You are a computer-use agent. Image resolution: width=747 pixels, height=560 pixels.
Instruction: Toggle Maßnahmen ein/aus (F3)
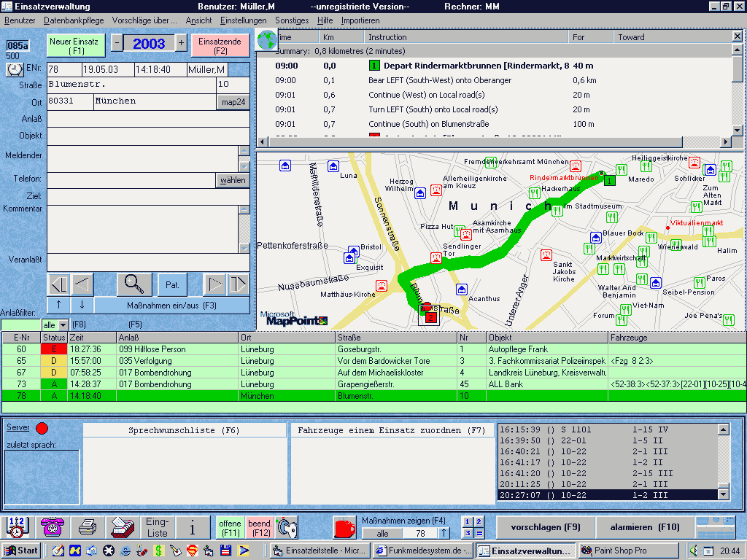pos(171,305)
